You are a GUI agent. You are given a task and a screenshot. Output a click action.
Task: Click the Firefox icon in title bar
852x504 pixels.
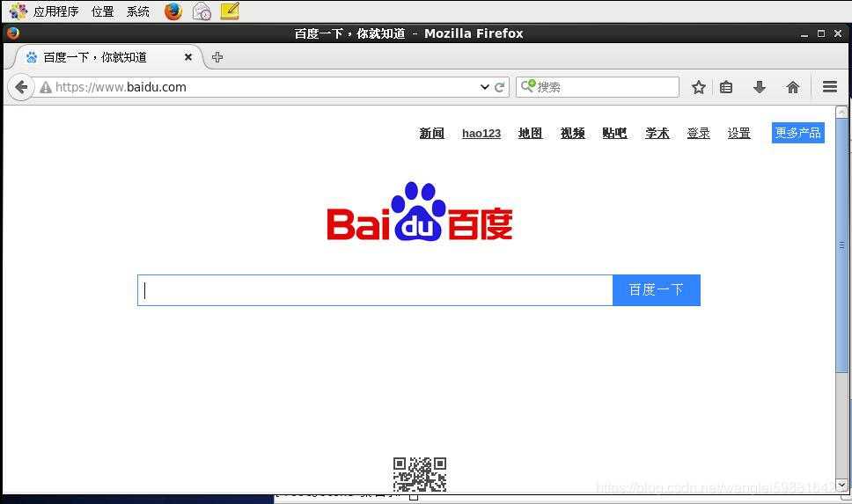[x=13, y=33]
